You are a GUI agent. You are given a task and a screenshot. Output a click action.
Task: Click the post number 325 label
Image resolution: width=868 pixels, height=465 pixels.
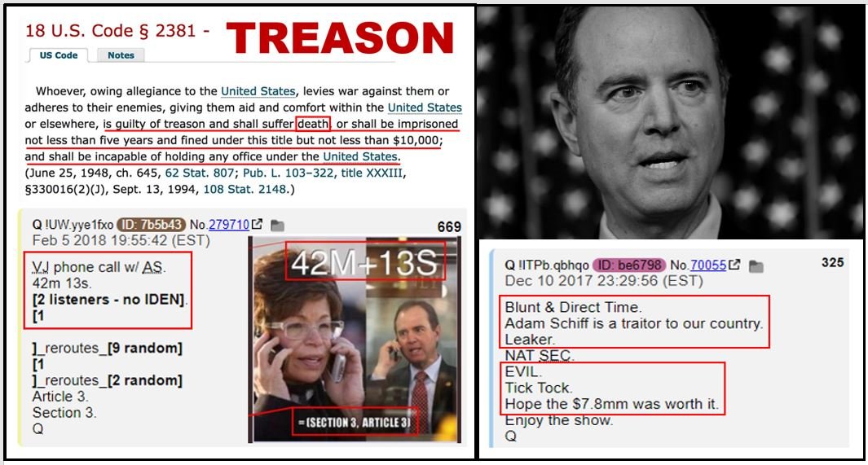point(833,263)
